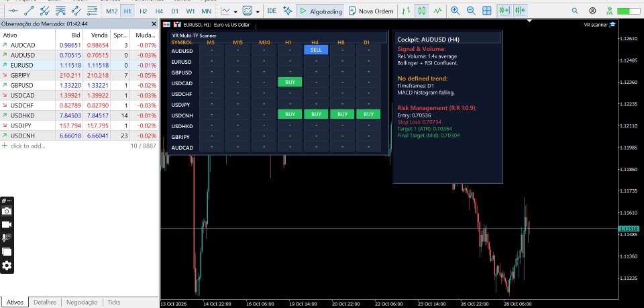Switch chart to H4 timeframe
This screenshot has height=308, width=644.
tap(159, 11)
